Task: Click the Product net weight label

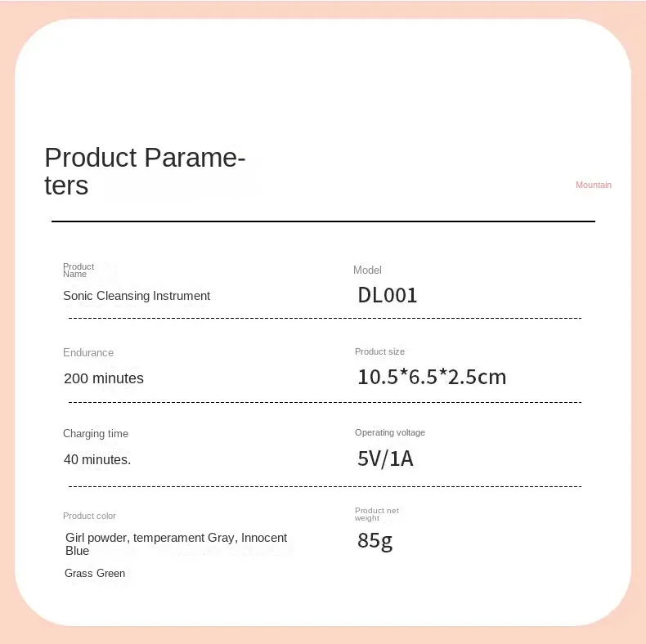Action: click(x=376, y=514)
